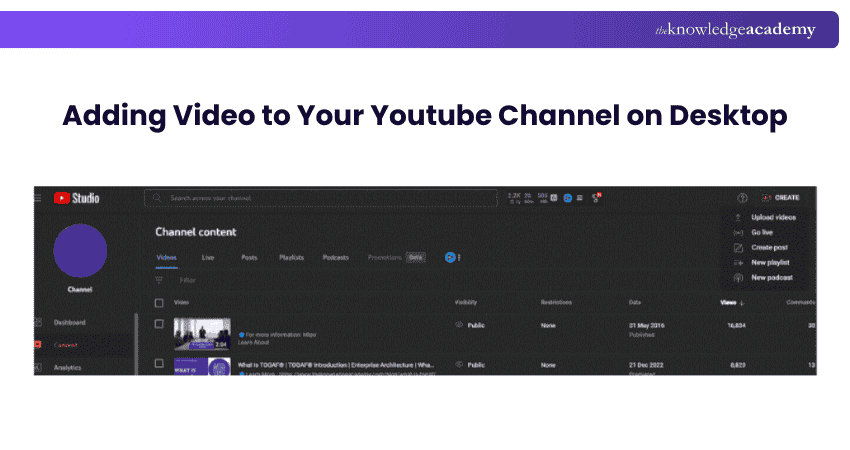Tick the checkbox for the 2:04 video
Image resolution: width=850 pixels, height=450 pixels.
(x=159, y=324)
